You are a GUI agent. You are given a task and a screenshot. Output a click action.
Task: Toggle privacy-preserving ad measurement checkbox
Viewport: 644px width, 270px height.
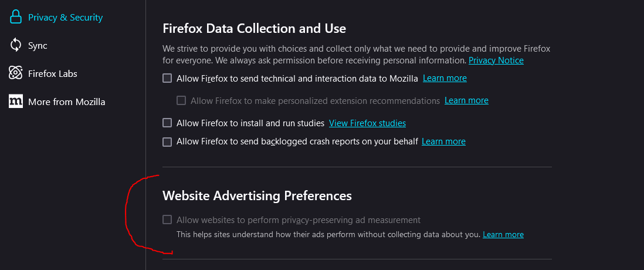click(167, 220)
